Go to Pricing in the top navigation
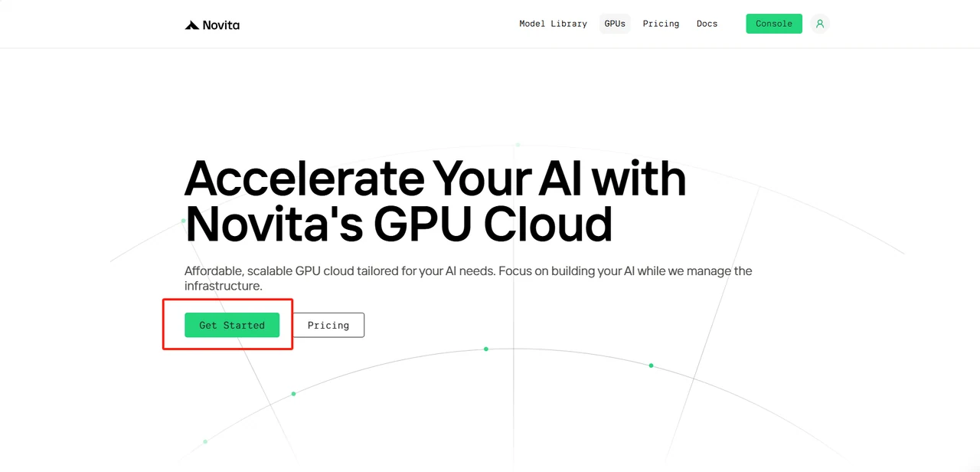The height and width of the screenshot is (472, 980). [x=661, y=24]
